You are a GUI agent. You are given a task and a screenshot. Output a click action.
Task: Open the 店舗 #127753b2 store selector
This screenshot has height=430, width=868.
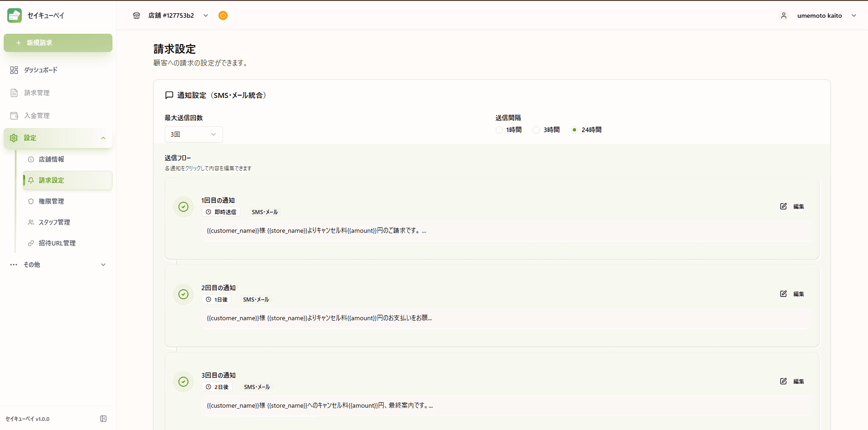tap(178, 15)
